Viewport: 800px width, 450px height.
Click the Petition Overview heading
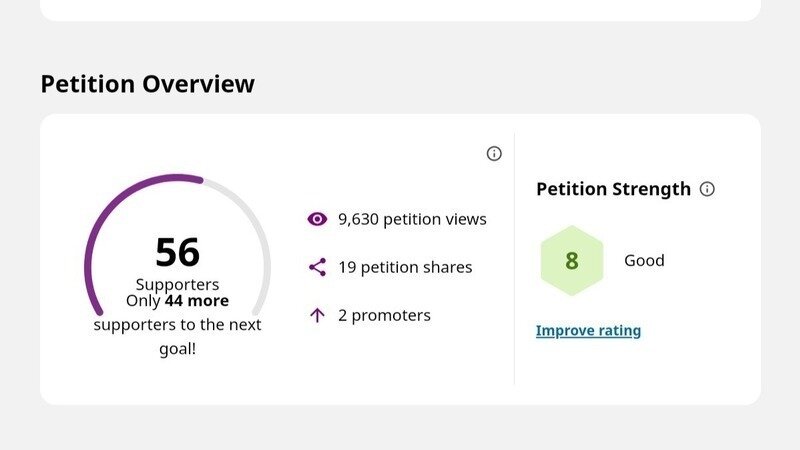(147, 84)
